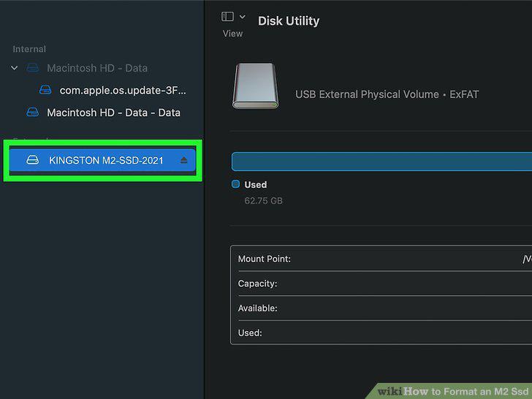Click the KINGSTON M2-SSD-2021 drive icon
Viewport: 532px width, 399px height.
(33, 160)
